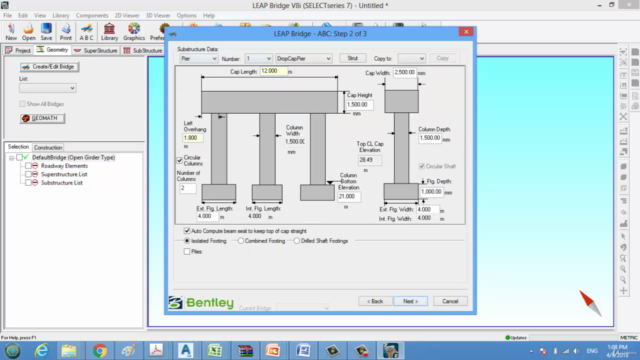The width and height of the screenshot is (640, 360).
Task: Open Excel from taskbar
Action: 215,351
